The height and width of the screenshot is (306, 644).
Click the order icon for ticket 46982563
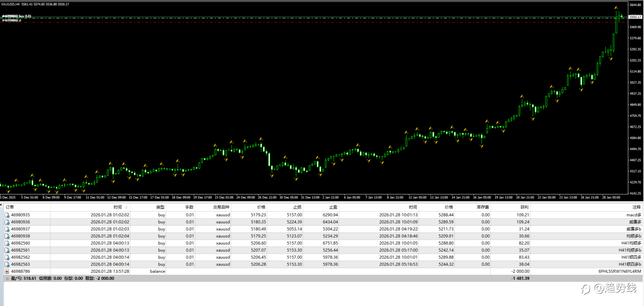click(7, 264)
